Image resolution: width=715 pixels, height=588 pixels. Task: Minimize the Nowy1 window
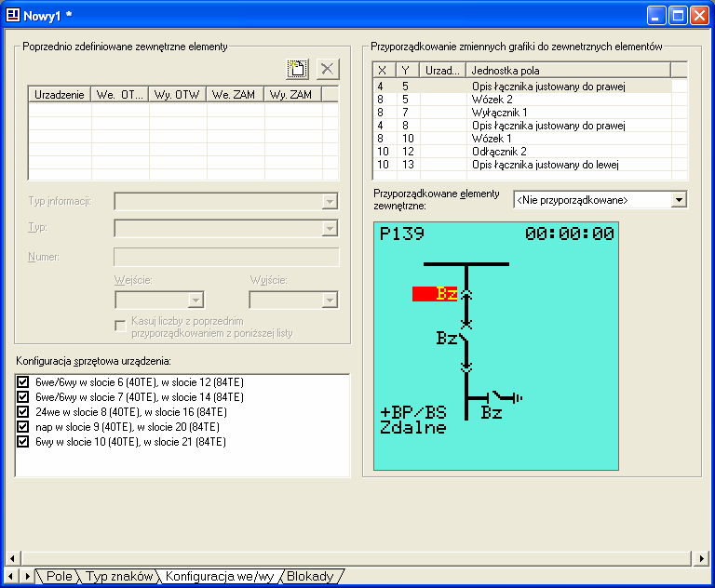point(655,16)
